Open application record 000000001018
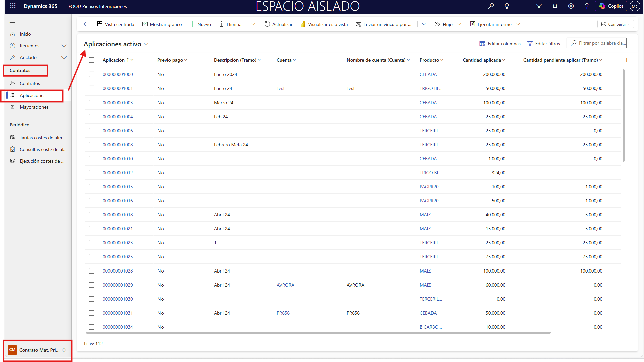This screenshot has width=644, height=362. [118, 215]
